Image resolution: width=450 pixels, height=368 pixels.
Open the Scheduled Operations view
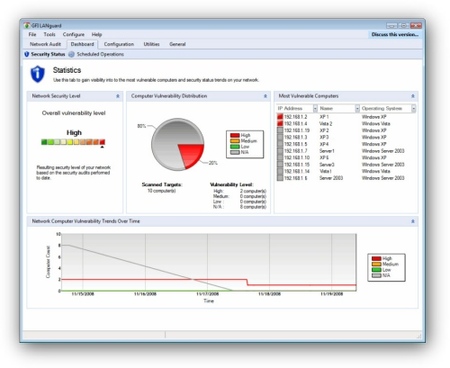[100, 54]
